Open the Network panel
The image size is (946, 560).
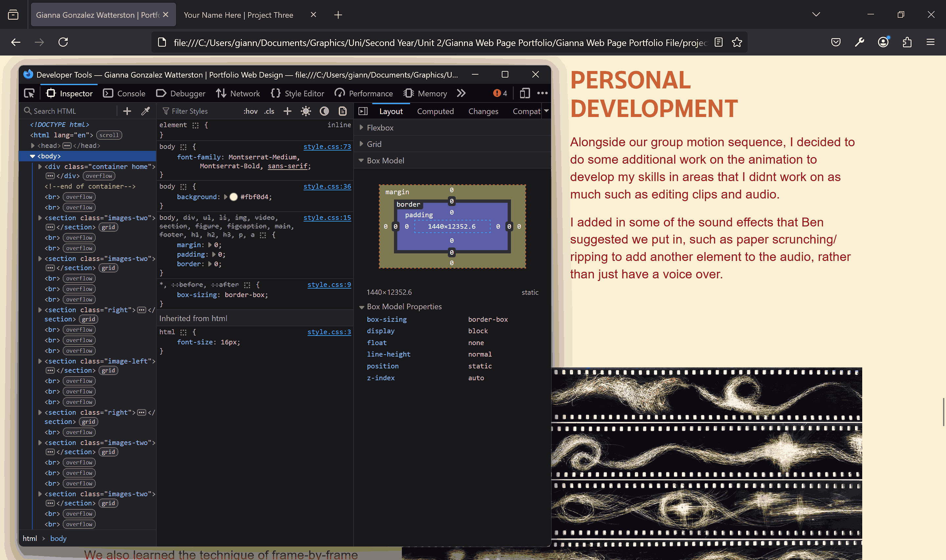tap(238, 93)
